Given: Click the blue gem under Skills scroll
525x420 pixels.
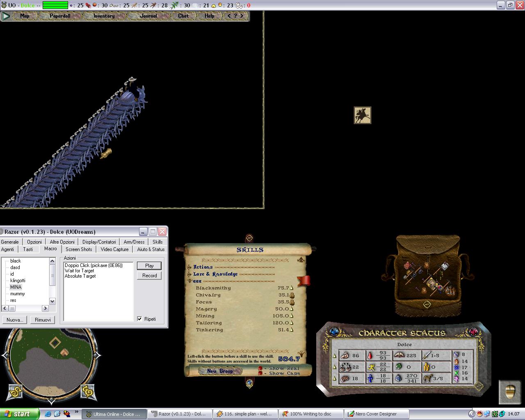Looking at the screenshot, I should [x=249, y=383].
